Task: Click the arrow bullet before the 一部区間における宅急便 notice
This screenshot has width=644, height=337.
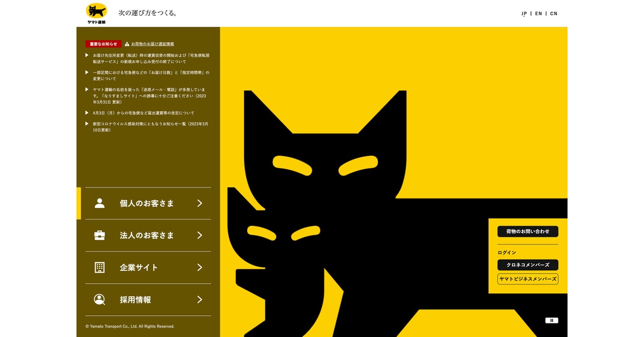Action: pyautogui.click(x=87, y=72)
